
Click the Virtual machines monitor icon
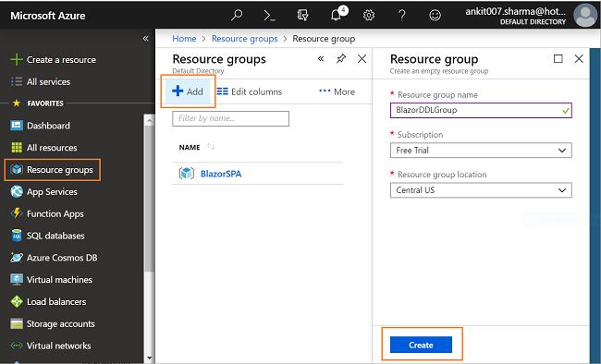pyautogui.click(x=17, y=280)
